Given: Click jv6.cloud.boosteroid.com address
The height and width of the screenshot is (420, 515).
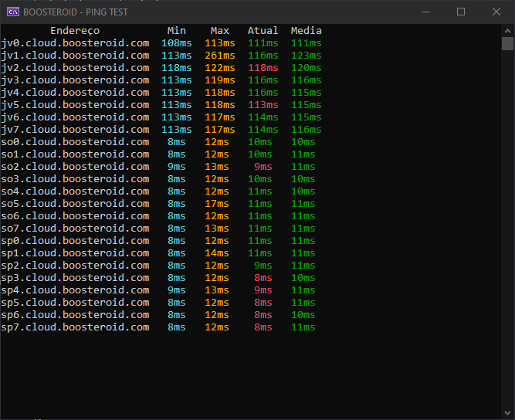Looking at the screenshot, I should (x=75, y=117).
